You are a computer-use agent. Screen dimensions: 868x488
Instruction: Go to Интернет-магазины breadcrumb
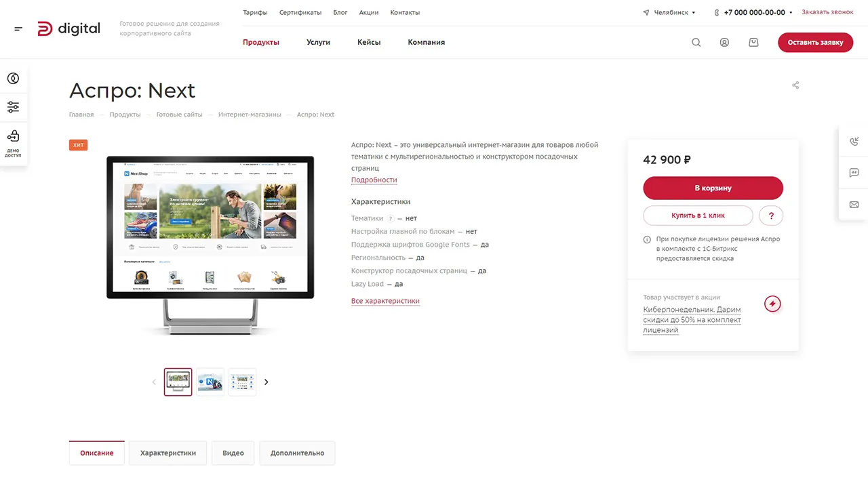pos(250,115)
